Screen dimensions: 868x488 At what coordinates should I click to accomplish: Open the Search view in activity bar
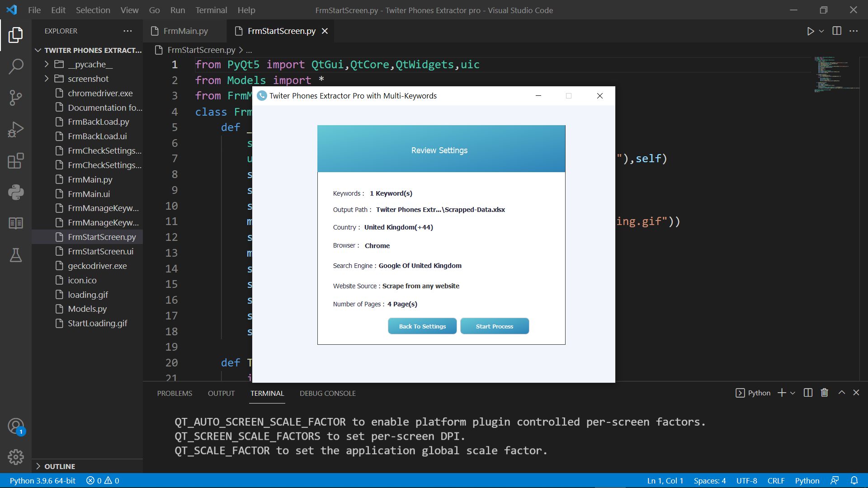coord(15,66)
